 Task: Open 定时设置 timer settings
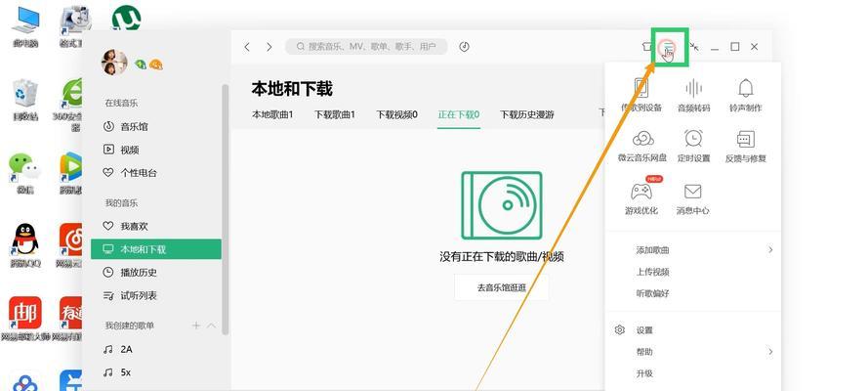point(693,146)
